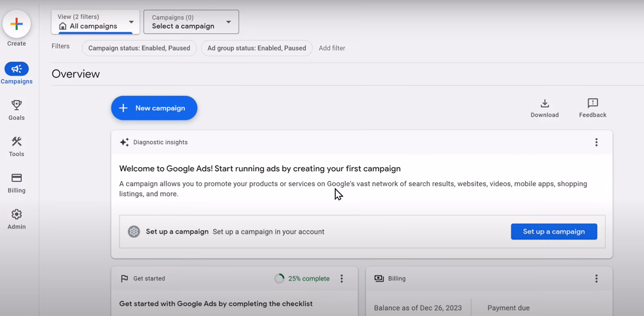Click the multicolor plus Create icon
Image resolution: width=644 pixels, height=316 pixels.
tap(17, 24)
